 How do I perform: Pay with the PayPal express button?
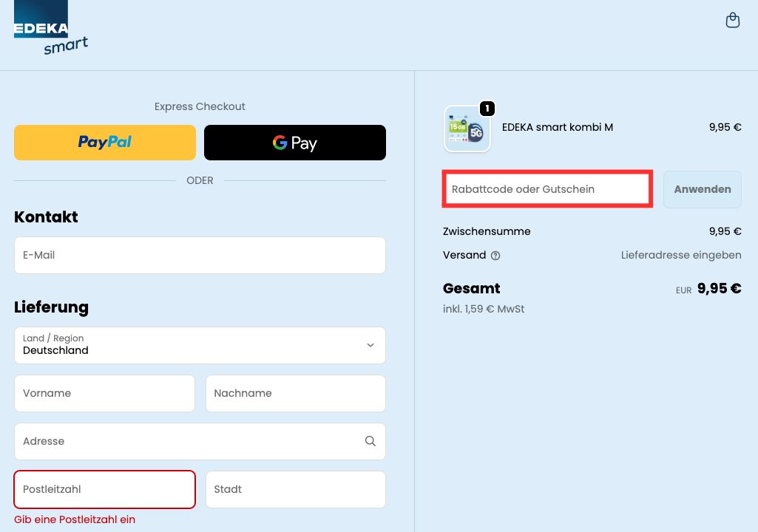[x=105, y=143]
